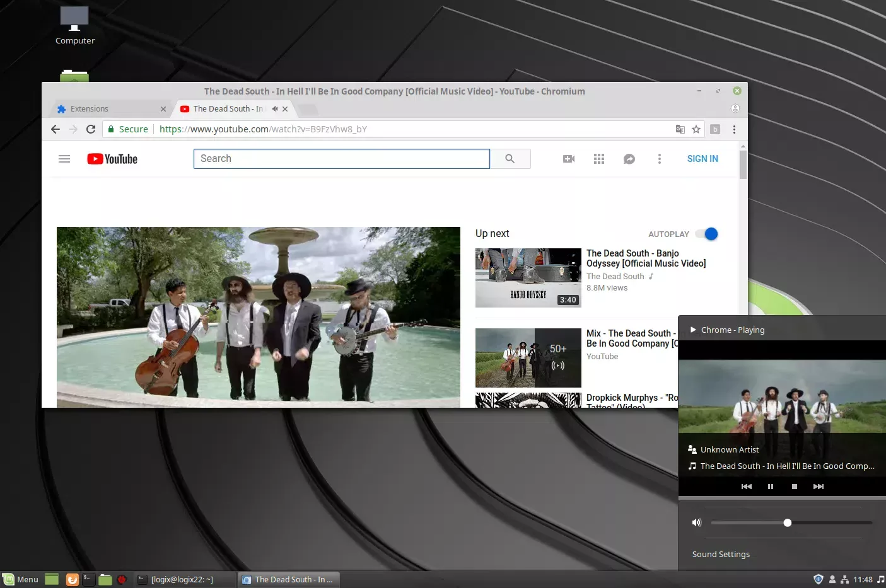Collapse the Chrome - Playing expander
The image size is (886, 588).
coord(692,329)
